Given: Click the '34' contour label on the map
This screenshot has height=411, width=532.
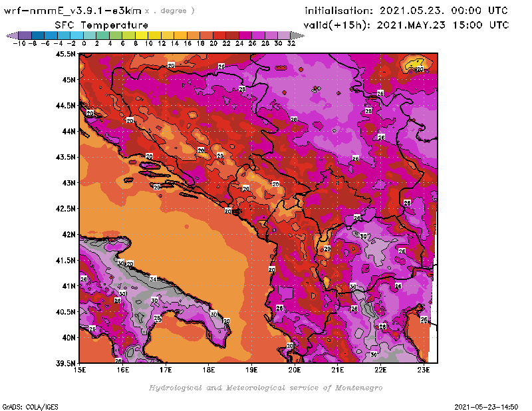Looking at the screenshot, I should tap(154, 279).
